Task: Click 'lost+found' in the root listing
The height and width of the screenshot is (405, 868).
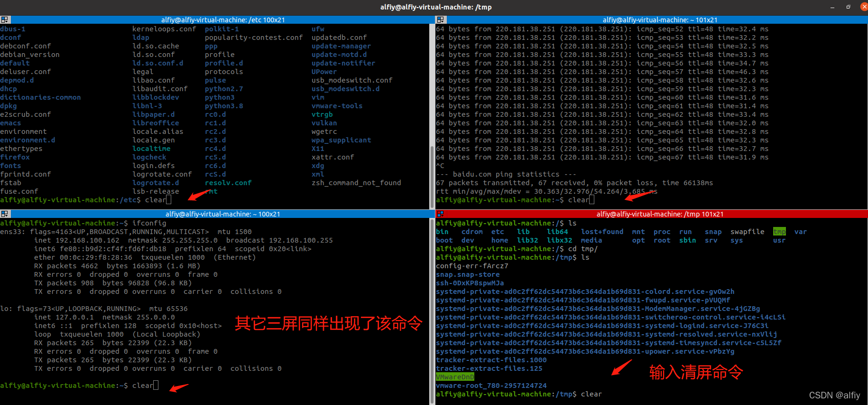Action: [602, 232]
